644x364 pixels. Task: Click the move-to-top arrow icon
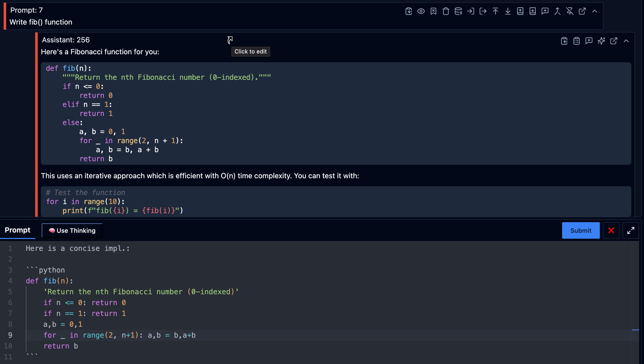495,11
